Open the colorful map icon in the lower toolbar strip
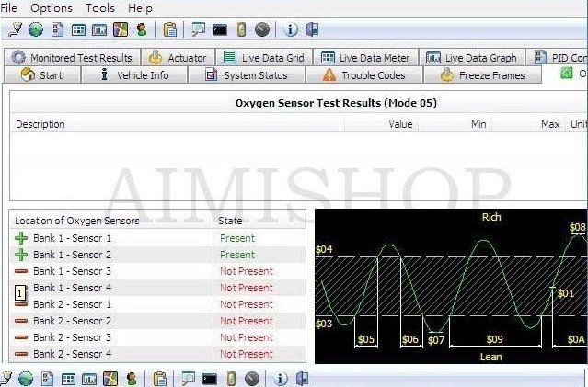Screen dimensions: 588x387 click(x=110, y=379)
